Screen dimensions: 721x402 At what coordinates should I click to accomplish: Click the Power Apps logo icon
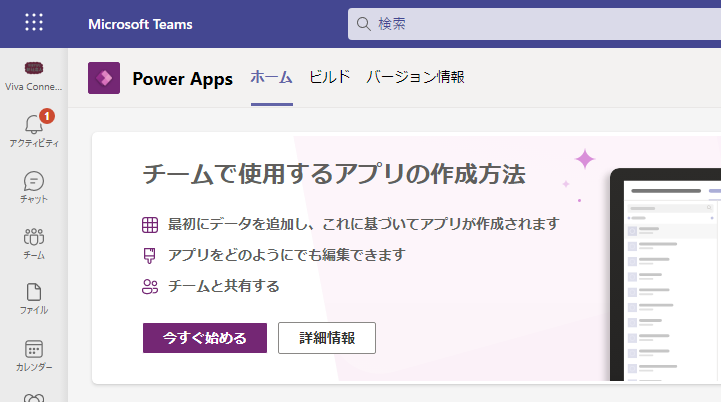coord(104,78)
